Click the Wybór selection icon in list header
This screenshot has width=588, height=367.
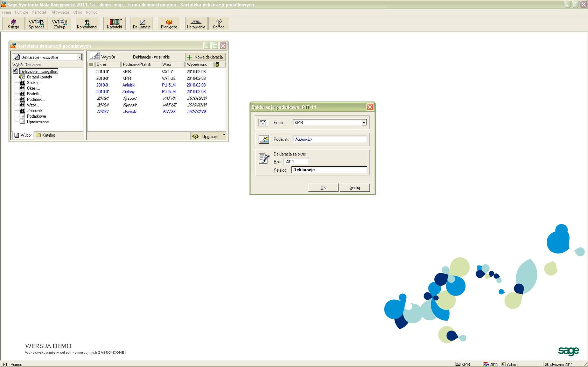pos(94,56)
